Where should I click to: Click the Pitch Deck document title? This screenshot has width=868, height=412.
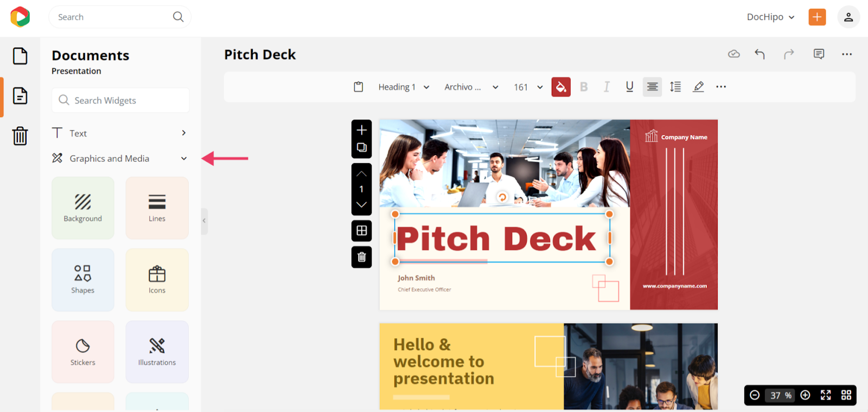tap(260, 54)
